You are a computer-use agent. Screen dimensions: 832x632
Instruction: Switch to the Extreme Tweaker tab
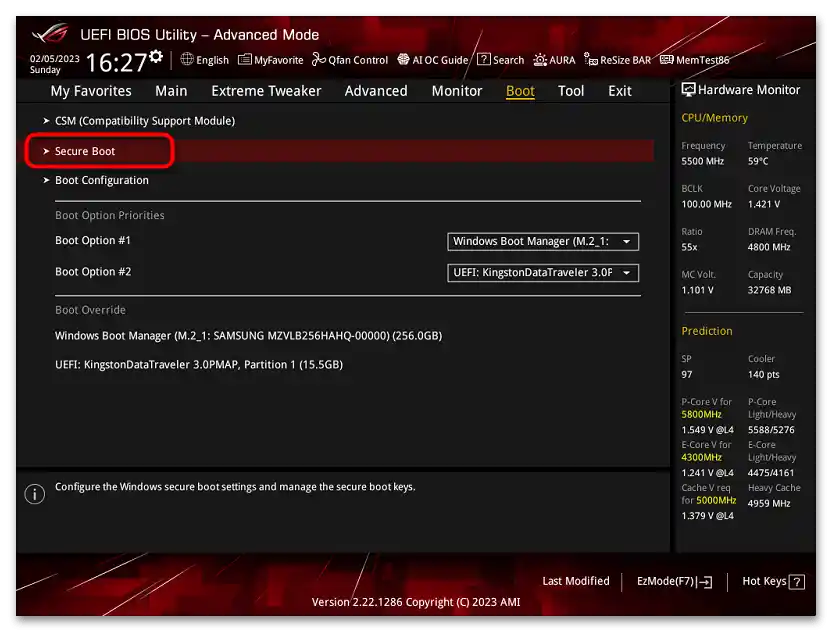tap(266, 90)
